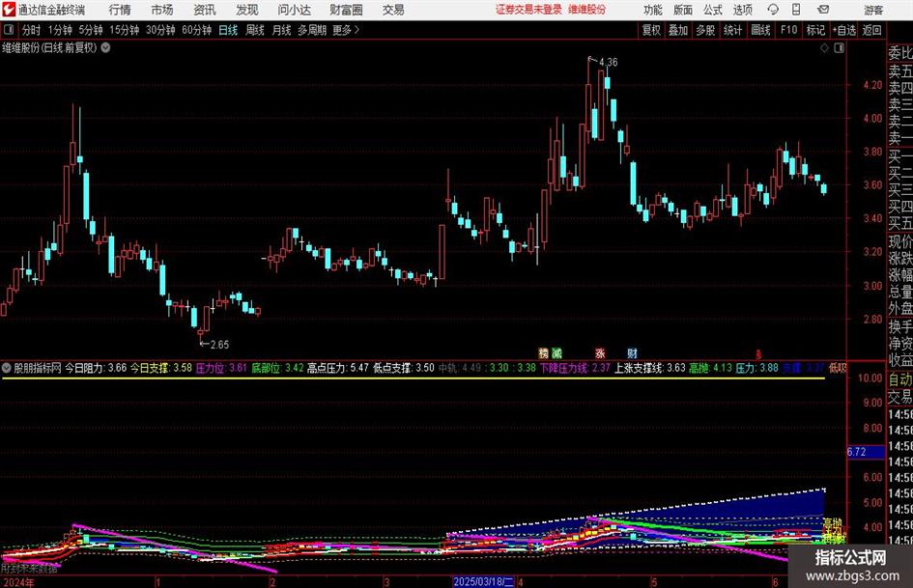Click 高点压力: 5.47 indicator value
The image size is (913, 588).
point(338,368)
